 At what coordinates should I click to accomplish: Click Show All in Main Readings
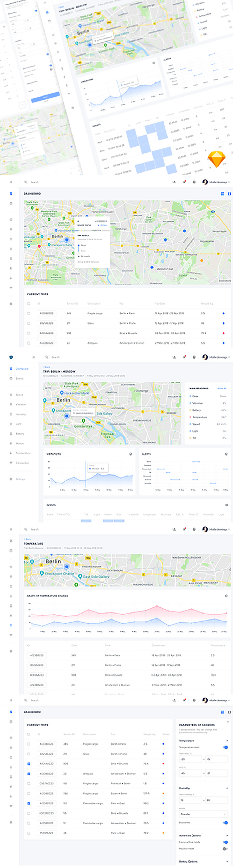tap(222, 388)
